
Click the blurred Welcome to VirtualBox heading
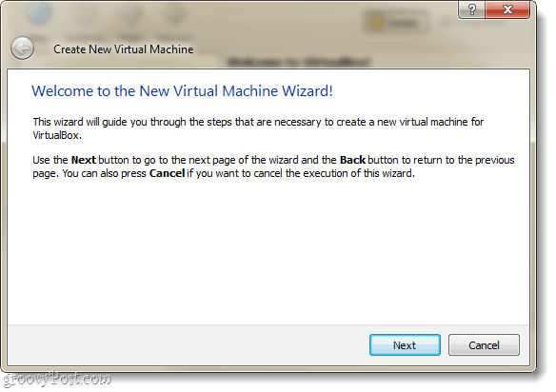tap(299, 62)
